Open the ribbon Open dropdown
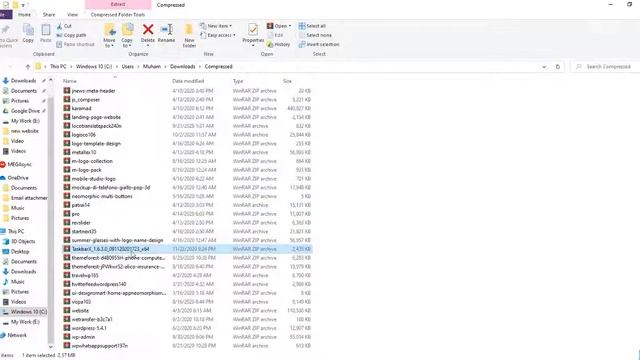 click(279, 26)
